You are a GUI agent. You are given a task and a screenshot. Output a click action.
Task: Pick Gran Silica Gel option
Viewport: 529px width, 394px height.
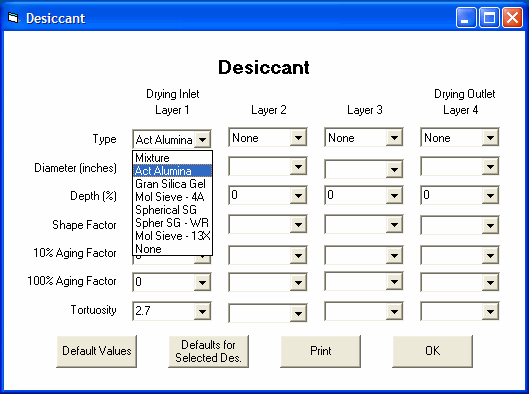[172, 184]
